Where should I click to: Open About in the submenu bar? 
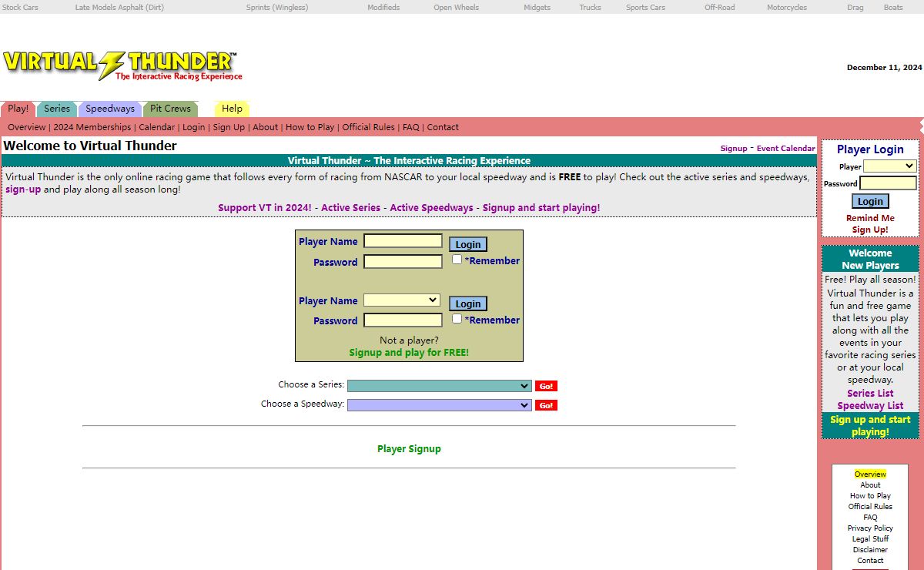tap(266, 127)
